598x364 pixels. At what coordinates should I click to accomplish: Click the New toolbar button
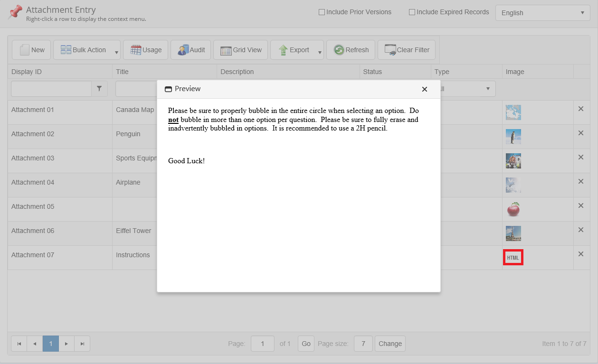[x=31, y=50]
